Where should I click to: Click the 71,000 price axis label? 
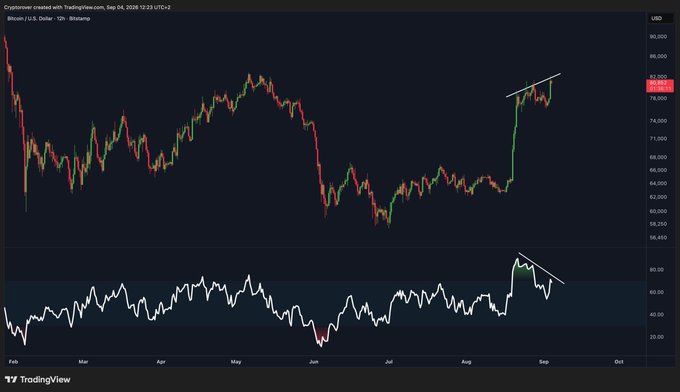click(x=658, y=139)
